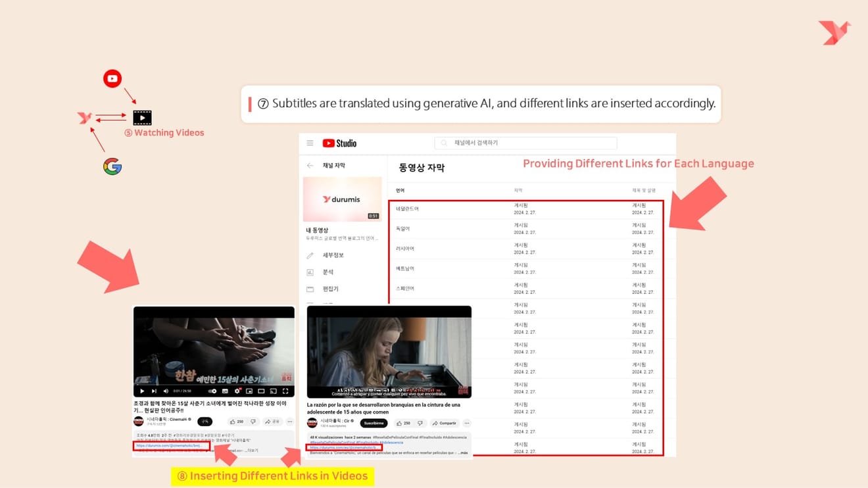This screenshot has width=868, height=488.
Task: Open the durumis video thumbnail in Studio
Action: (x=342, y=199)
